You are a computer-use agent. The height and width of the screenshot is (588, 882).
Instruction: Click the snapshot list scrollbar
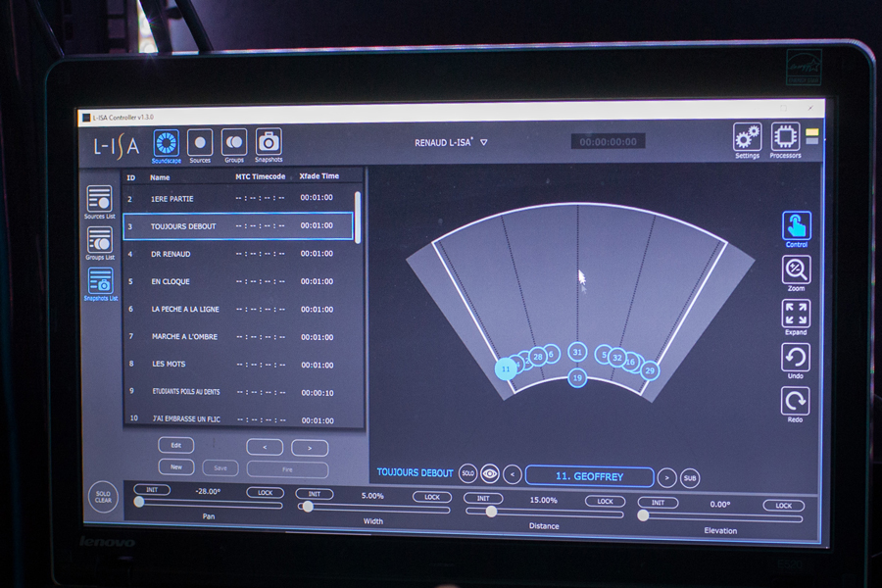tap(358, 217)
